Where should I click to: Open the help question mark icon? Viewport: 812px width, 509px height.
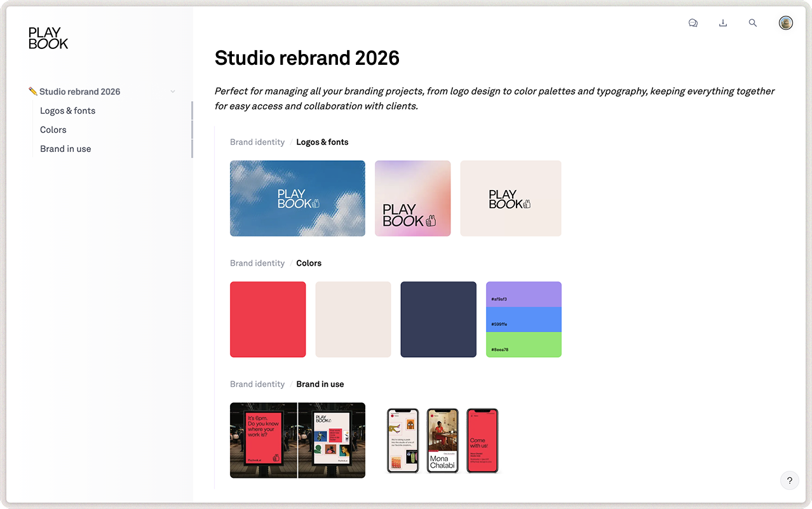coord(789,480)
